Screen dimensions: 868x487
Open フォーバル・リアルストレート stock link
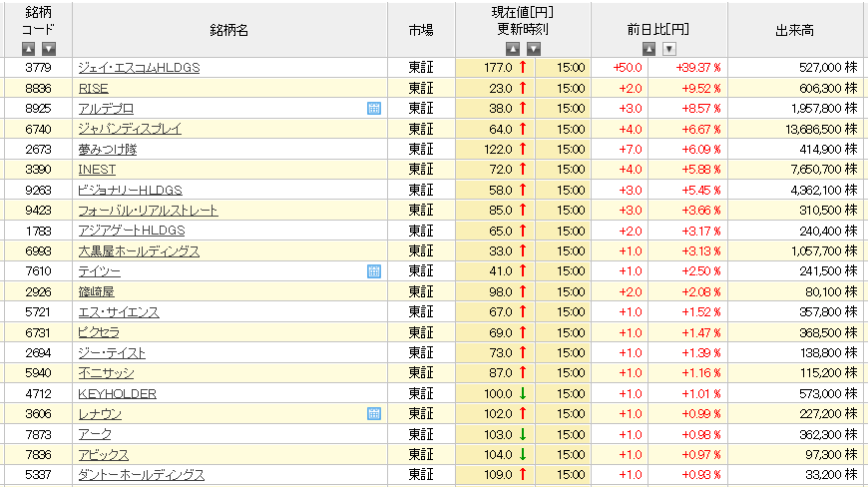pos(148,211)
